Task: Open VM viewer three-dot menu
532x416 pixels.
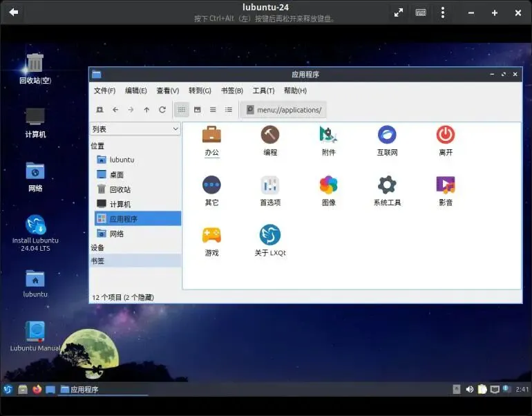Action: [443, 13]
